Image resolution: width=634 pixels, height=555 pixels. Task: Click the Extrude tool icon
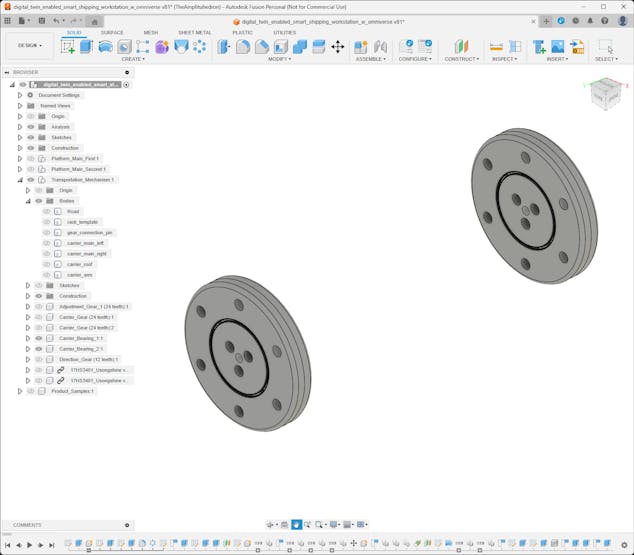click(x=86, y=47)
